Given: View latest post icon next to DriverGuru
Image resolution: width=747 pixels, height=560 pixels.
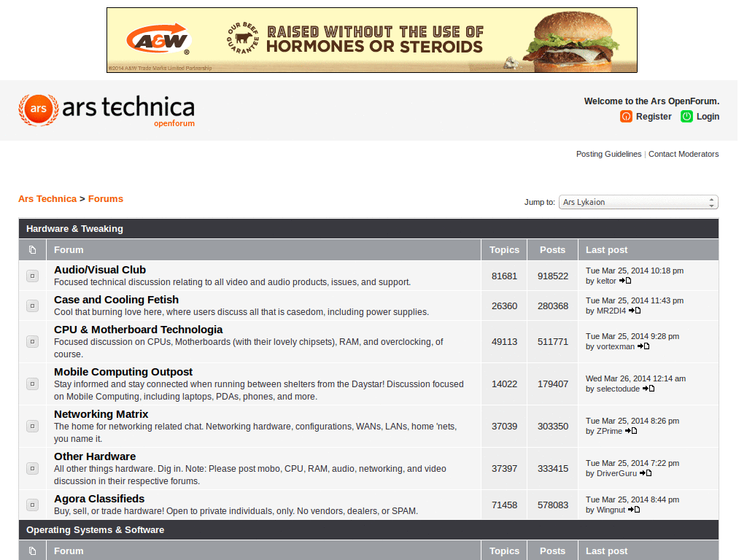Looking at the screenshot, I should click(646, 473).
